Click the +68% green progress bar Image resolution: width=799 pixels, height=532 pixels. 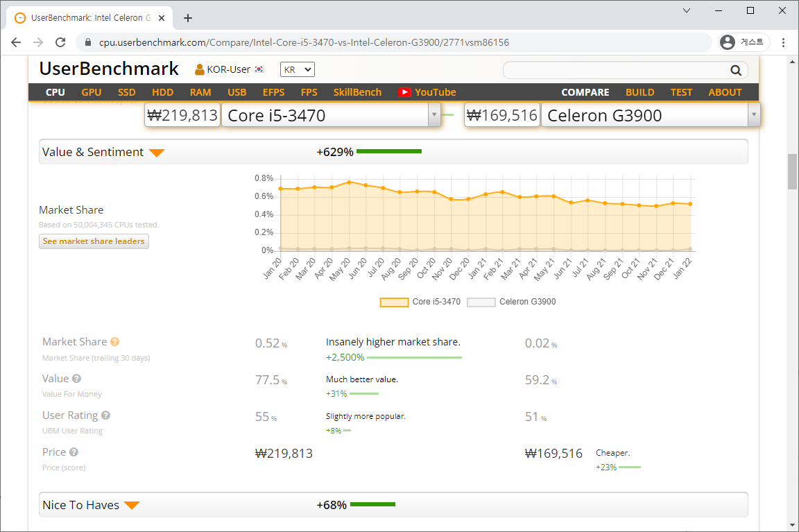[x=372, y=504]
